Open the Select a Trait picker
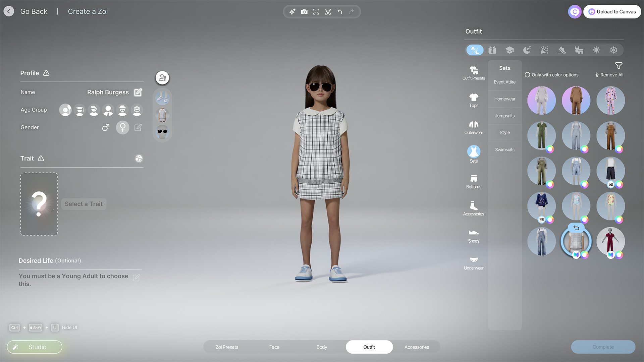The width and height of the screenshot is (644, 362). [84, 204]
